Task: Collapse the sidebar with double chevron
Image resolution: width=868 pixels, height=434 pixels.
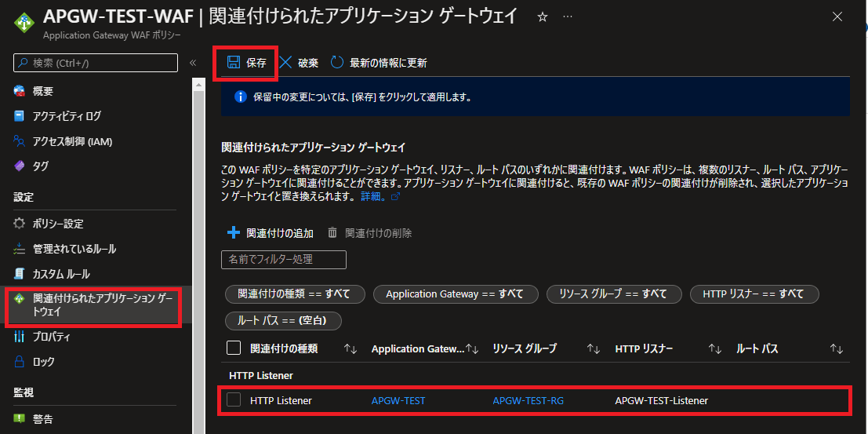Action: 193,63
